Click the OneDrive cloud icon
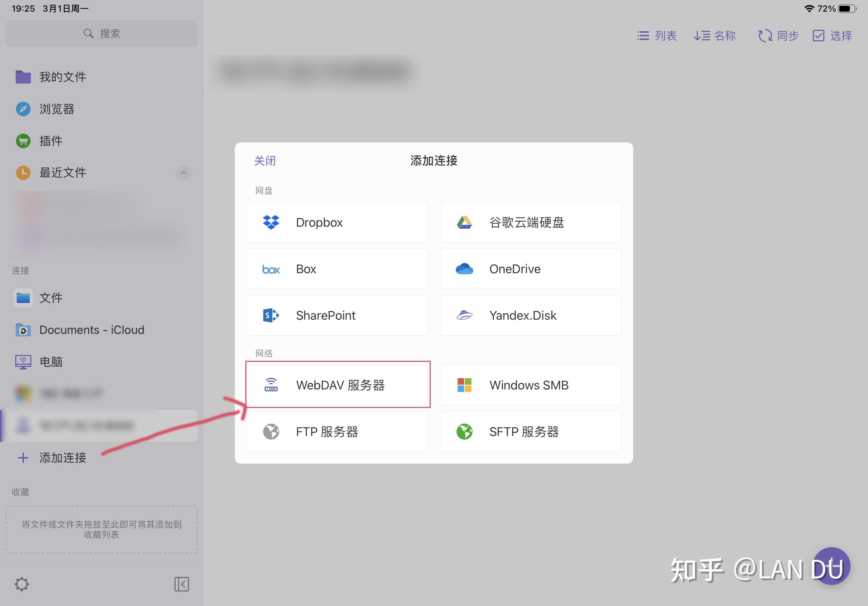Viewport: 868px width, 606px height. click(x=464, y=268)
